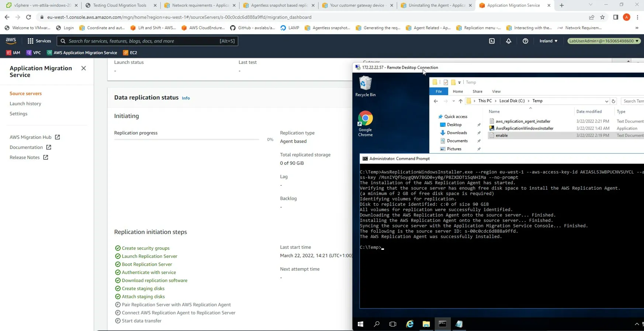Open the Documentation external link
Image resolution: width=644 pixels, height=331 pixels.
click(30, 147)
